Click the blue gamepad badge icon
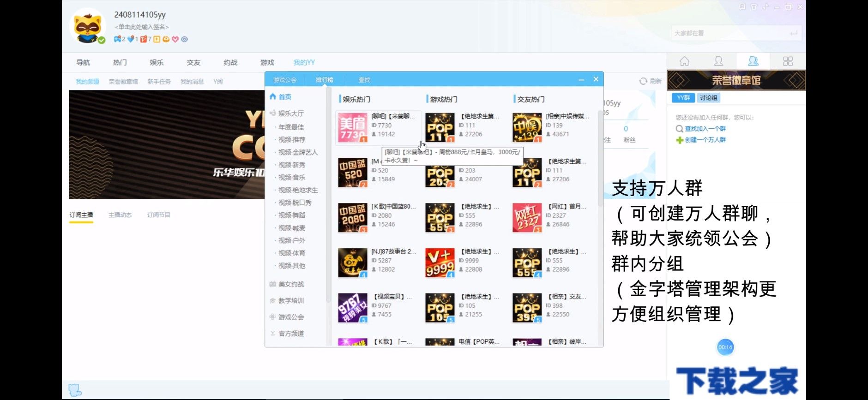The height and width of the screenshot is (400, 868). tap(118, 39)
